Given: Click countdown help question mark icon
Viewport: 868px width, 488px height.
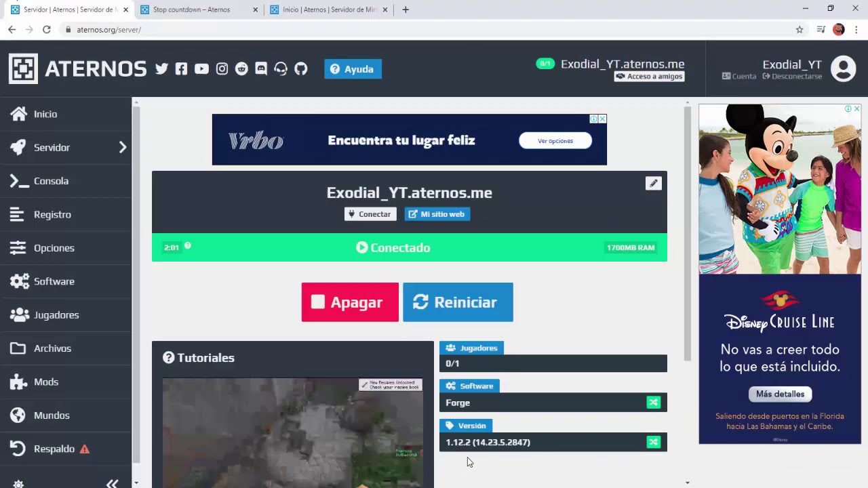Looking at the screenshot, I should pos(188,246).
